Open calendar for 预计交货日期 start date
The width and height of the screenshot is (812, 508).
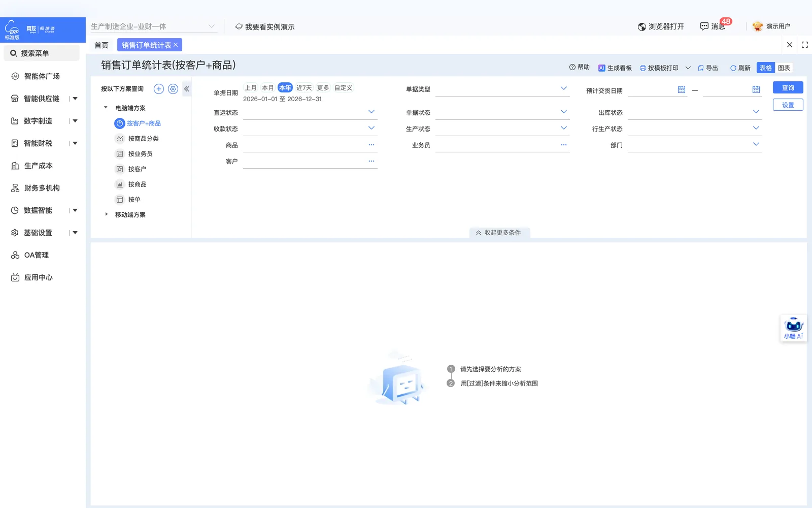[x=682, y=89]
